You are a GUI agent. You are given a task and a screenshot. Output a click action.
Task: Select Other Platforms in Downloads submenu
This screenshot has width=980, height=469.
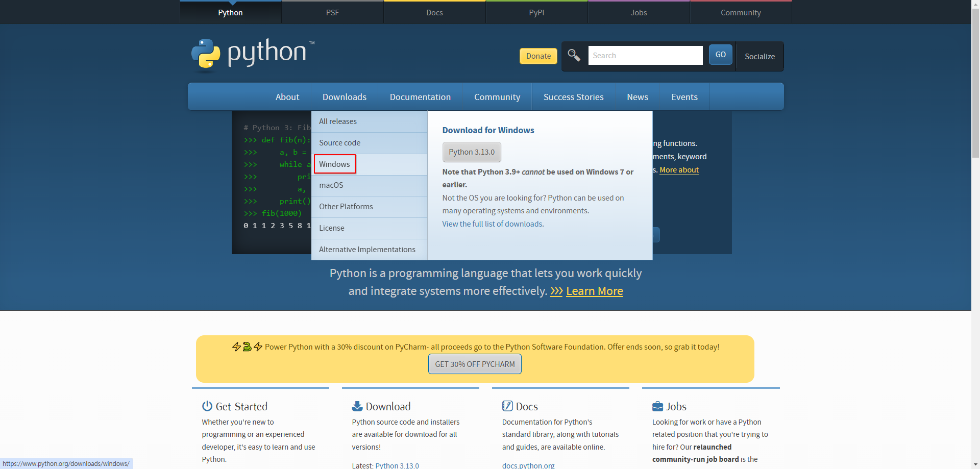pos(370,207)
